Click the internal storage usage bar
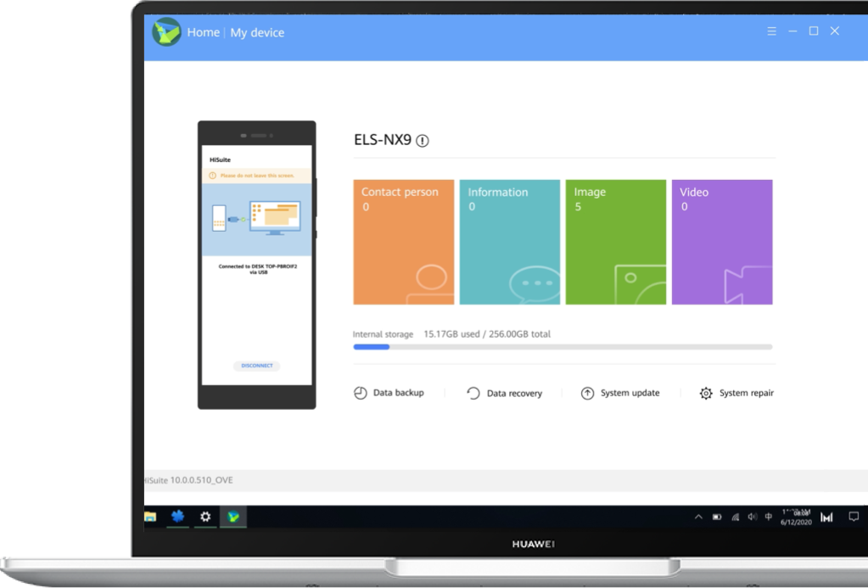The image size is (868, 588). [x=562, y=347]
